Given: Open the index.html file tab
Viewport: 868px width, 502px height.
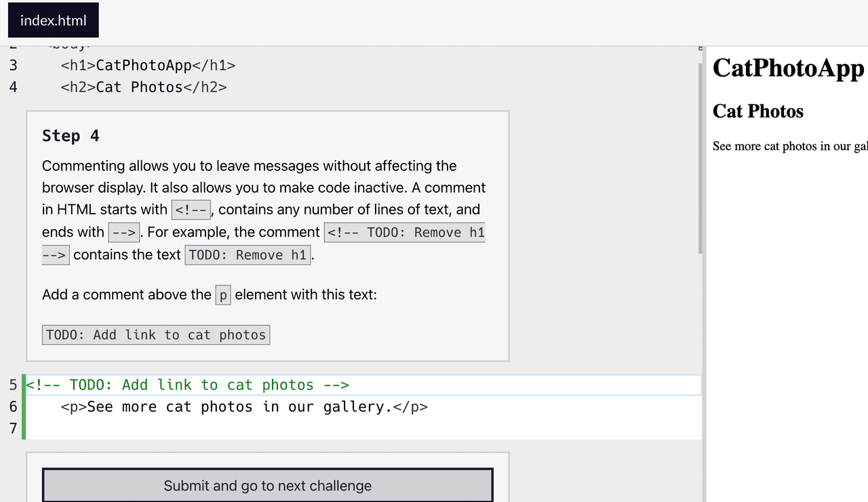Looking at the screenshot, I should (54, 20).
